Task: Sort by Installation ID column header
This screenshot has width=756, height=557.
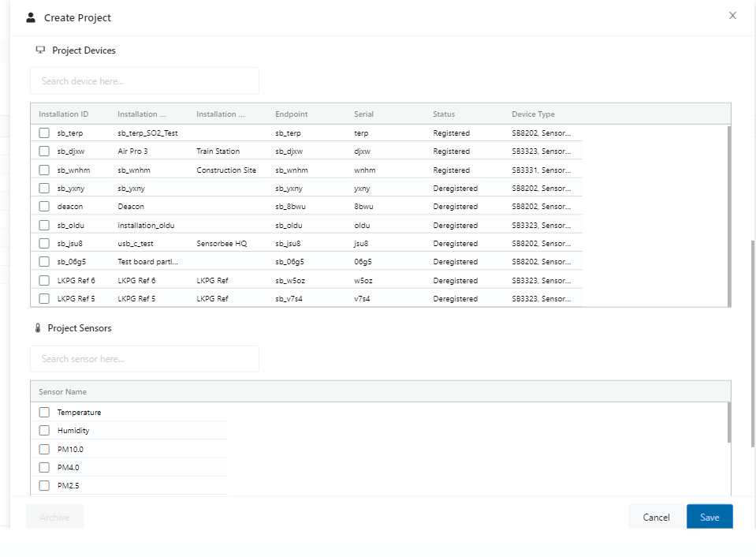Action: click(x=64, y=114)
